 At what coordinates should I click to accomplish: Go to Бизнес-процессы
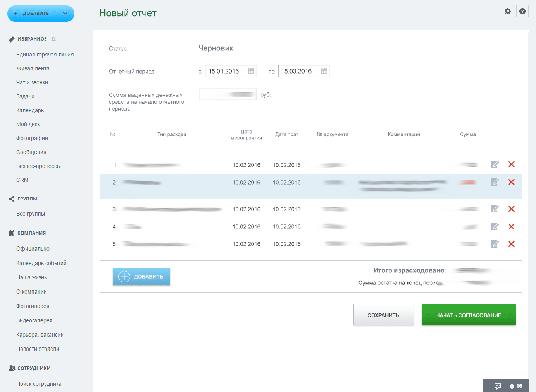click(x=38, y=166)
